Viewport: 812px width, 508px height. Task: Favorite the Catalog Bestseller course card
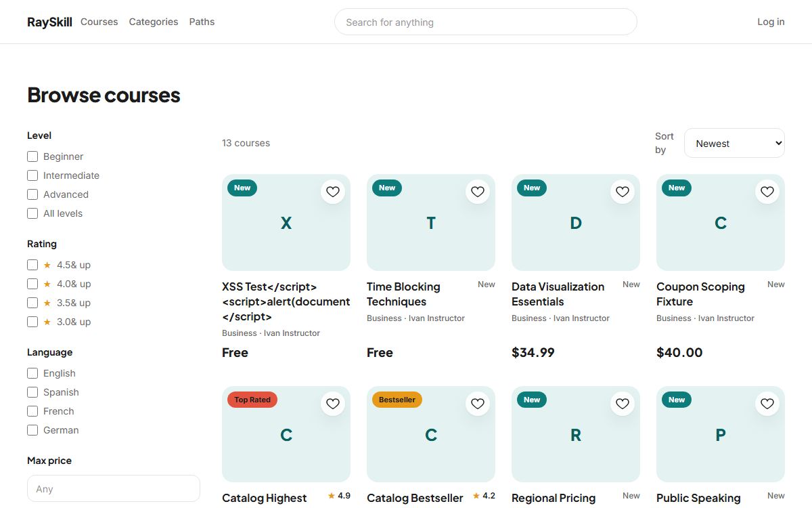(478, 404)
